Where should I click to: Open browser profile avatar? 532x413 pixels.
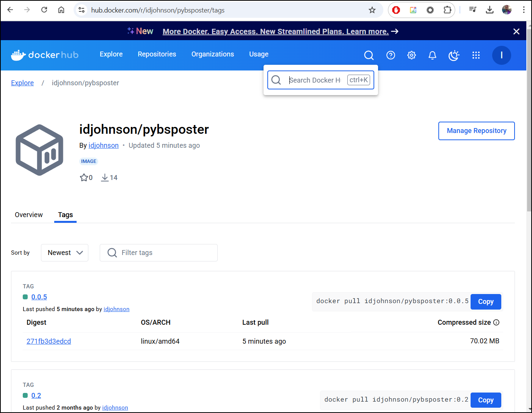(507, 10)
